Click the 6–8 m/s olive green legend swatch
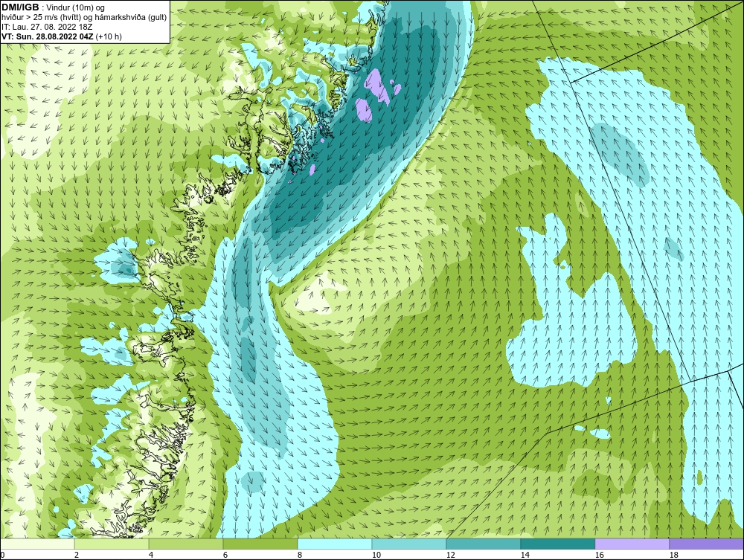The height and width of the screenshot is (560, 744). [x=260, y=544]
